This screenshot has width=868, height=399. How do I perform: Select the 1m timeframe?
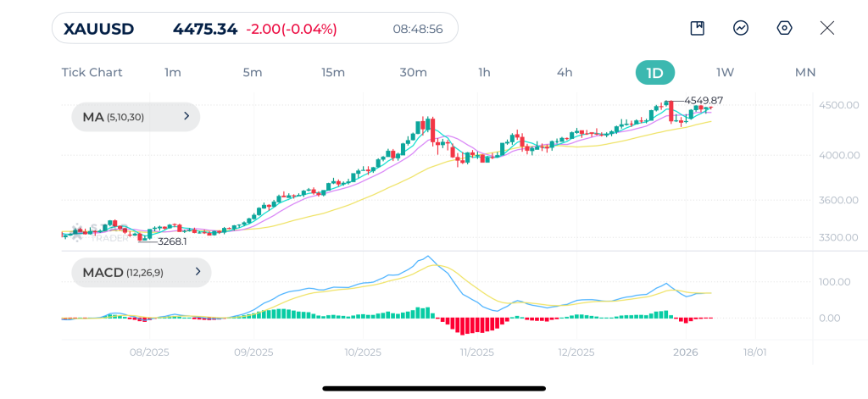pyautogui.click(x=173, y=73)
